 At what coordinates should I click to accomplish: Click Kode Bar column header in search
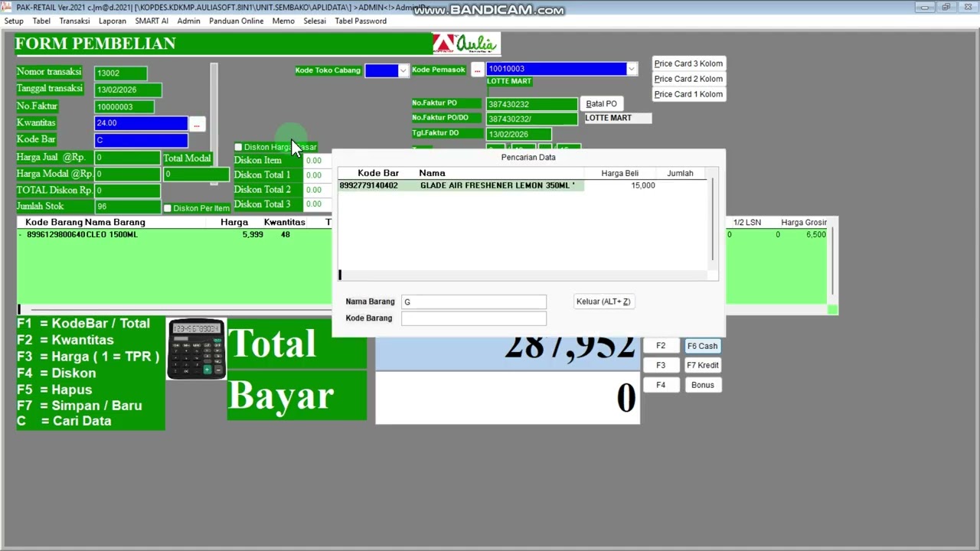pos(378,173)
